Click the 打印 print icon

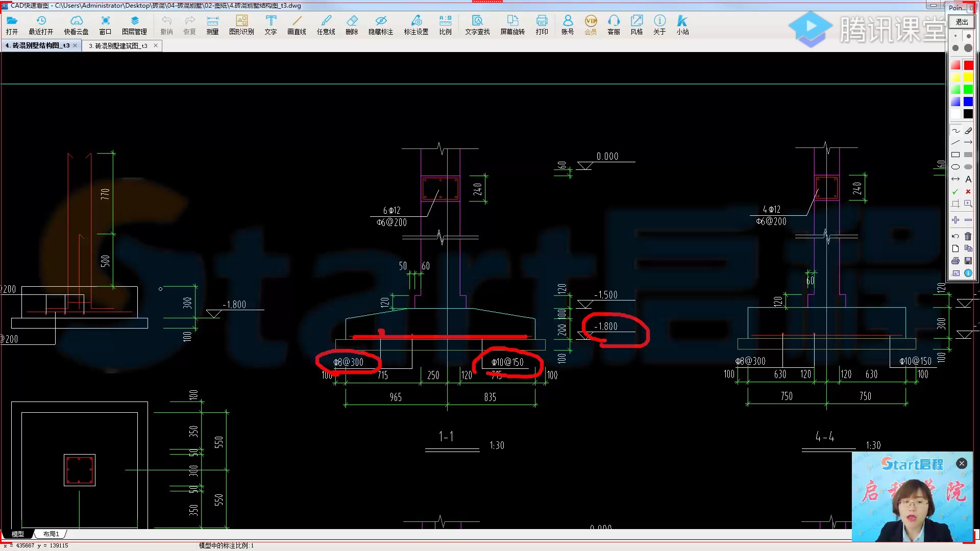(542, 24)
